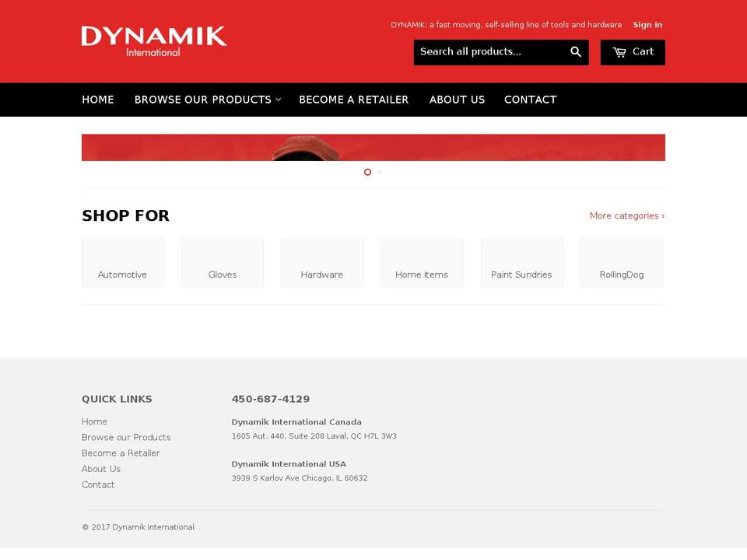Open the Automotive category tile
Viewport: 747px width, 560px height.
click(x=123, y=262)
